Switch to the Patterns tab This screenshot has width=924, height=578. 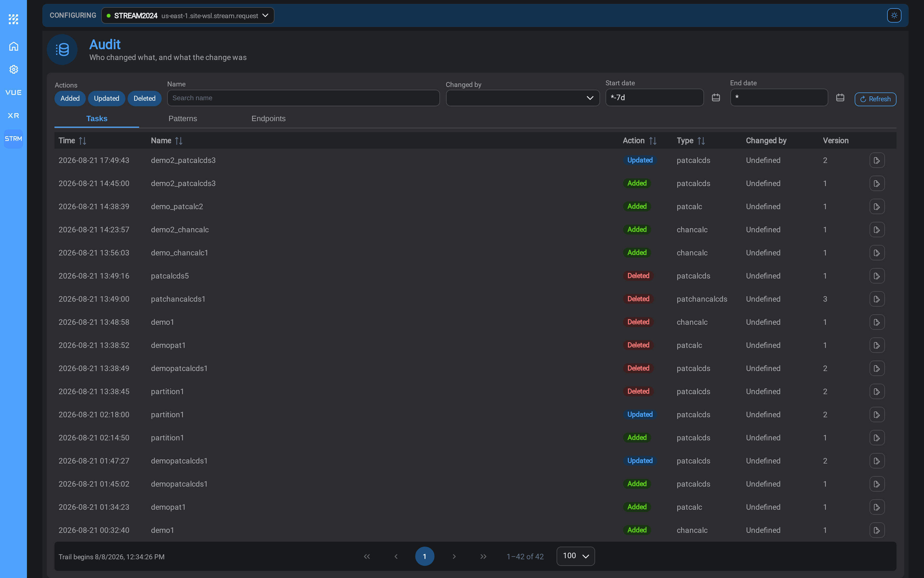183,119
